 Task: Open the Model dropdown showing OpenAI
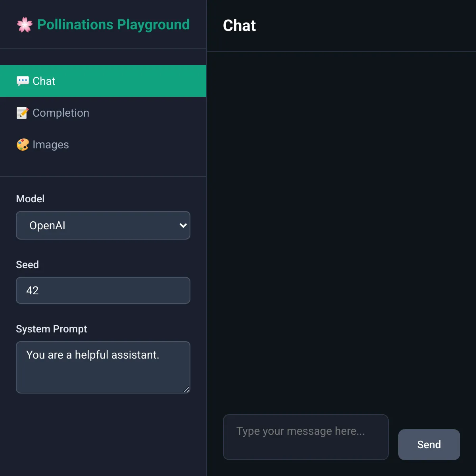click(x=103, y=225)
